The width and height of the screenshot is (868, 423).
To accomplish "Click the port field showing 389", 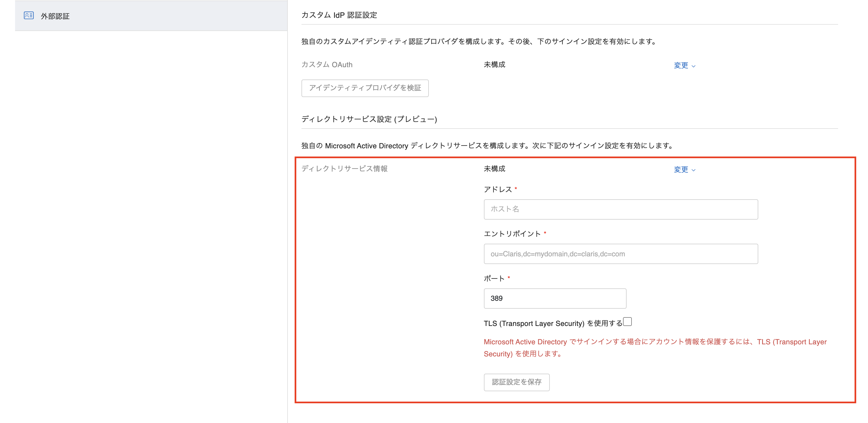I will [x=555, y=298].
